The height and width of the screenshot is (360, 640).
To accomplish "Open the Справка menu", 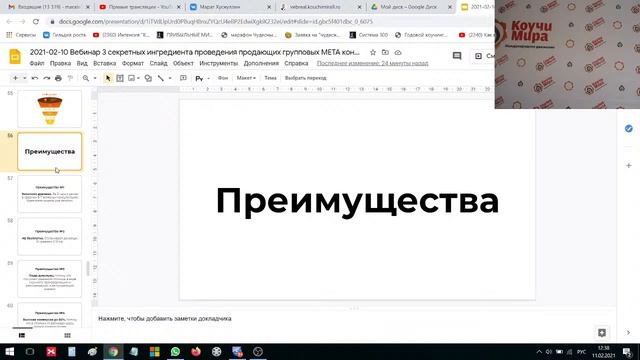I will coord(296,63).
